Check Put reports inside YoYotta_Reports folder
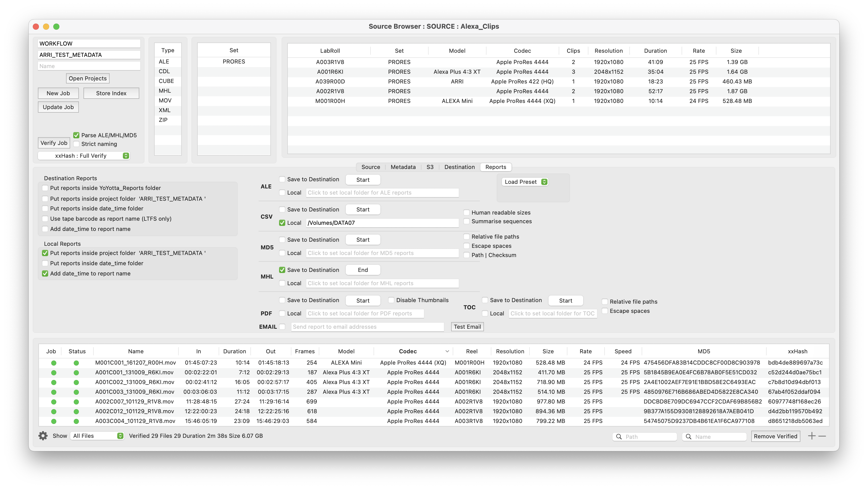Image resolution: width=868 pixels, height=489 pixels. click(x=45, y=188)
